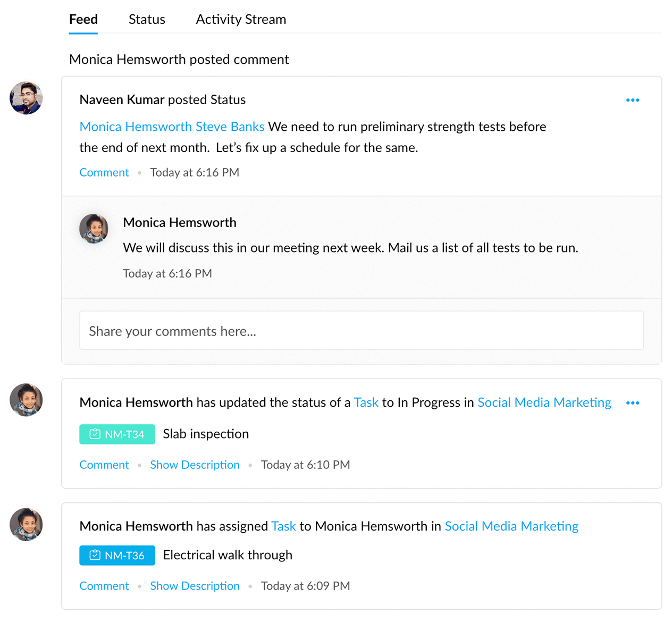Click the Task link in the In Progress update
Screen dimensions: 672x622
point(366,402)
